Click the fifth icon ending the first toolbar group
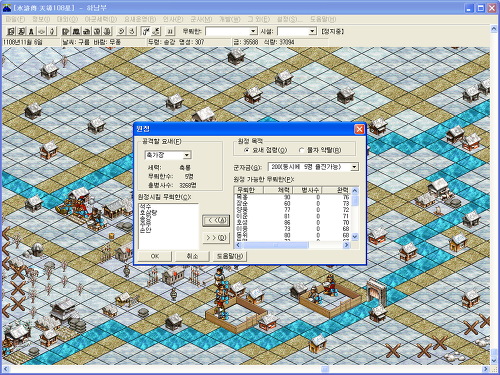Viewport: 500px width, 375px height. [52, 31]
